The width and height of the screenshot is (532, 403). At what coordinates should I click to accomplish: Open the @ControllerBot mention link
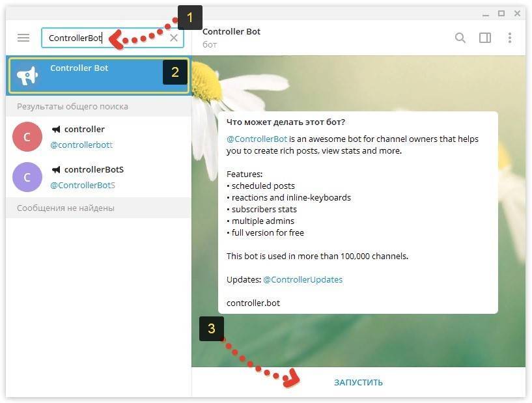pos(257,139)
